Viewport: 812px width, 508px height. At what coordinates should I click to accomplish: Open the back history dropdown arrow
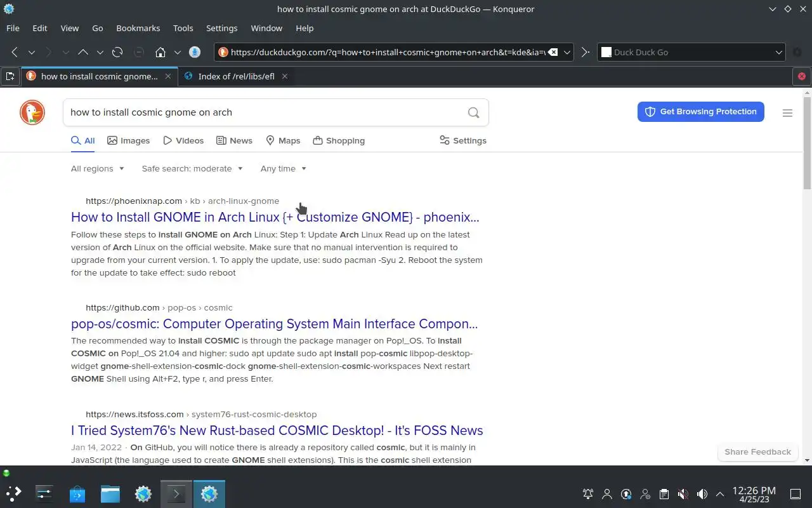[x=31, y=52]
